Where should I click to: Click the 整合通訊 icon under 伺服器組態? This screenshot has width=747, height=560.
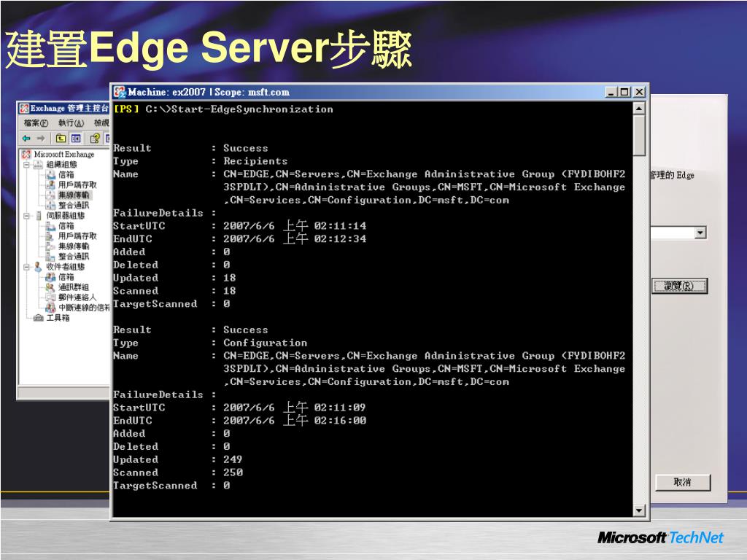(x=50, y=257)
